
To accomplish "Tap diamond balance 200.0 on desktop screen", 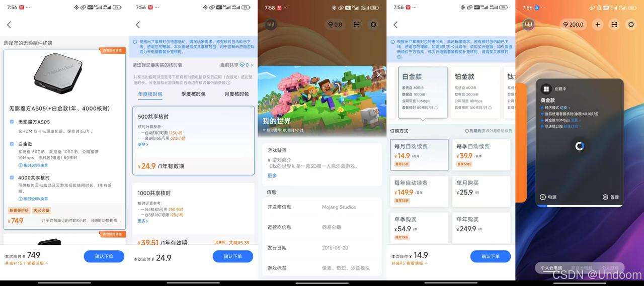I will coord(573,24).
